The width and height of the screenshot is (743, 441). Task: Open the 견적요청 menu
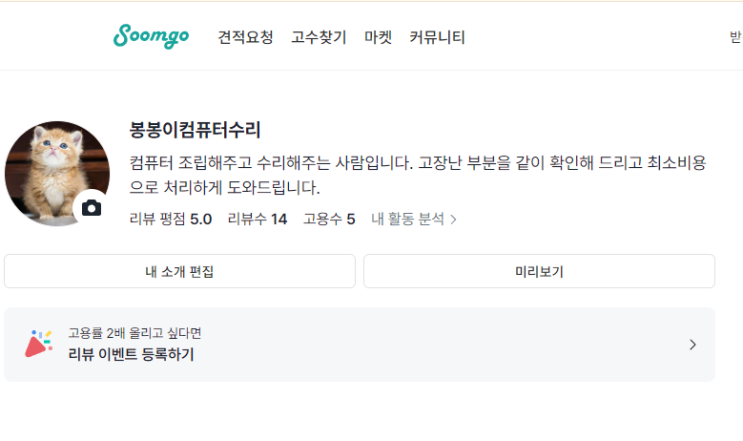click(x=245, y=38)
